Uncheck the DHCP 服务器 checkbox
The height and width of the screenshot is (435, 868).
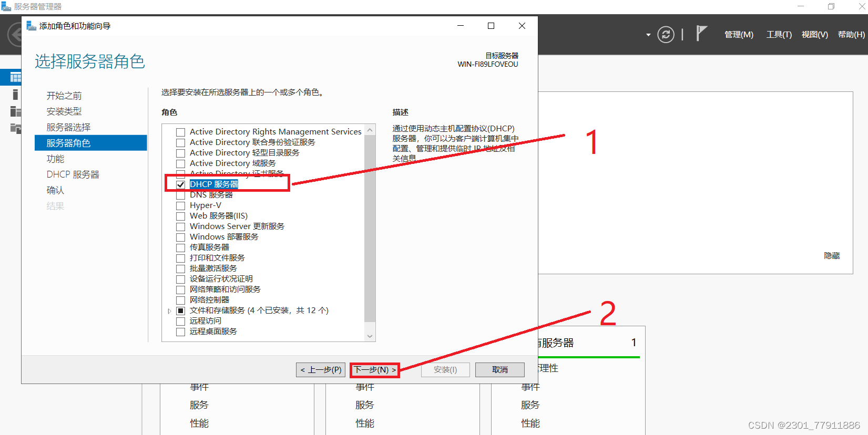click(180, 184)
